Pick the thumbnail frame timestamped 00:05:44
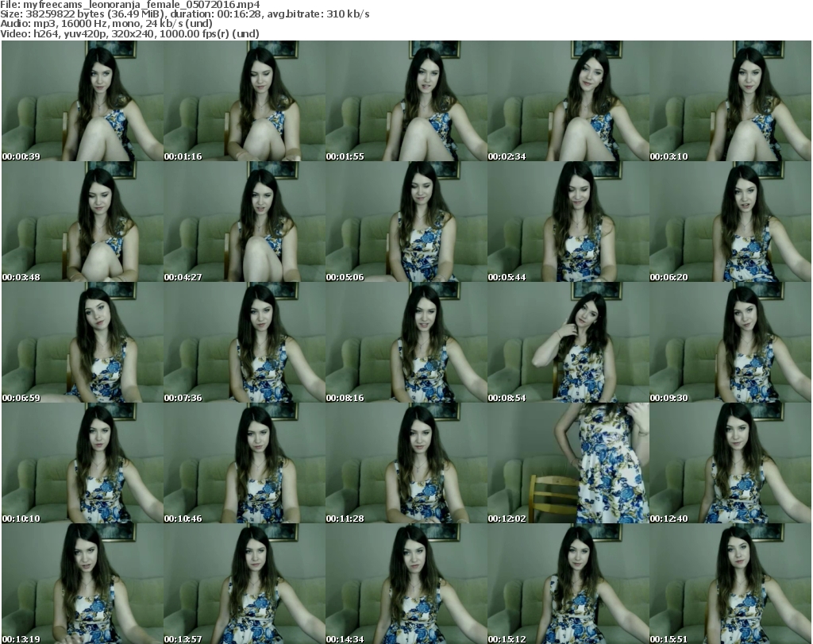Image resolution: width=813 pixels, height=644 pixels. [x=568, y=222]
